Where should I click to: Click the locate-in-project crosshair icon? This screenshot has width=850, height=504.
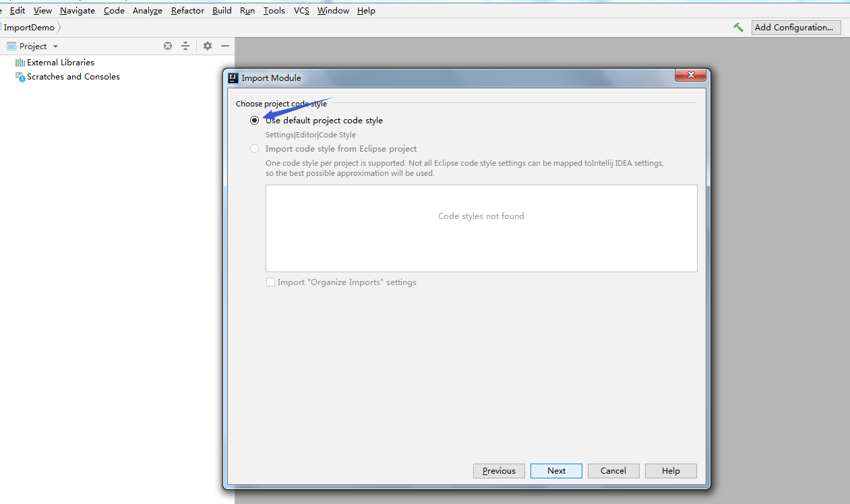coord(168,46)
